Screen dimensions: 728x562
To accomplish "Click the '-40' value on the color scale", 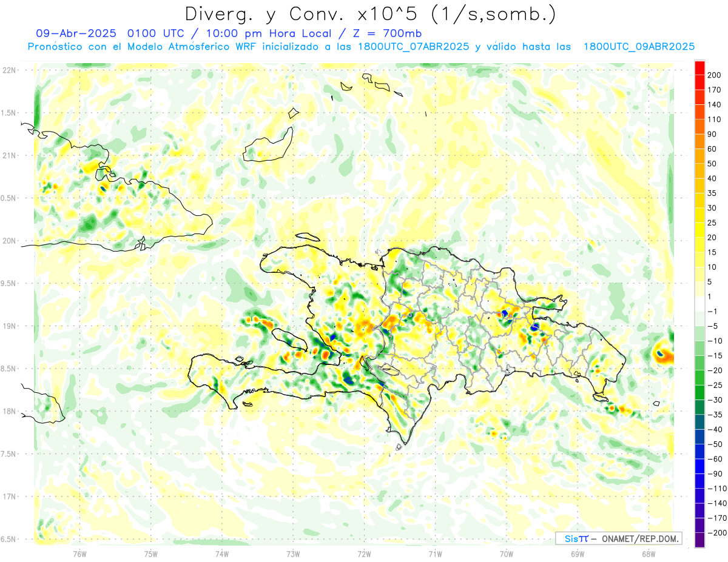I will (x=715, y=429).
